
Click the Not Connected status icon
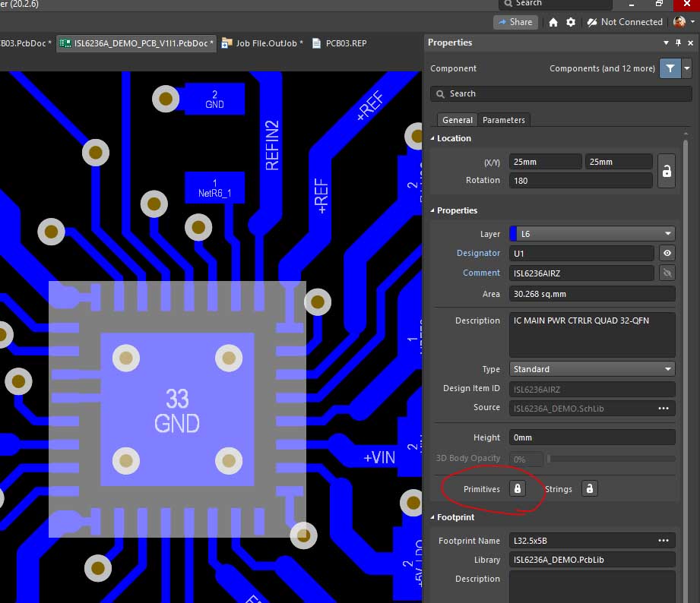point(591,23)
